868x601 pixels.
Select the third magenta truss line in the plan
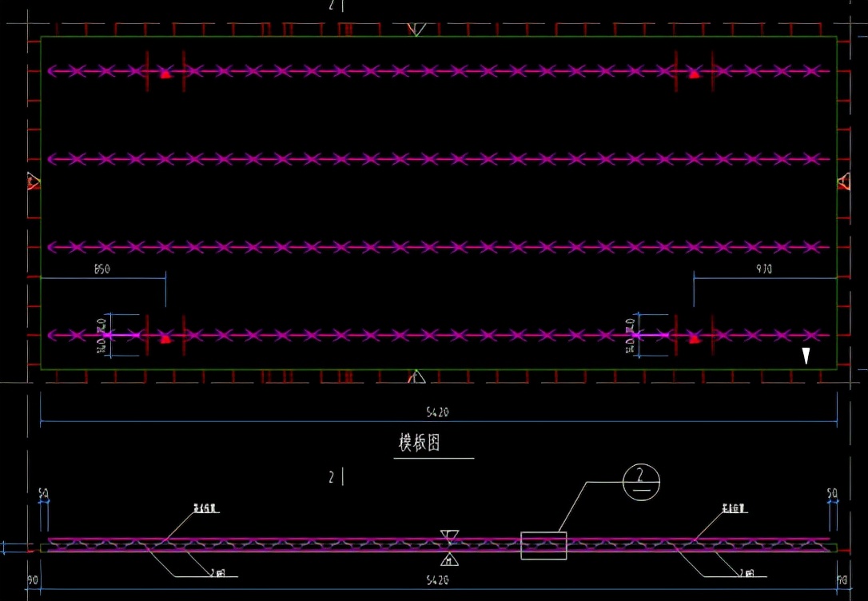tap(439, 247)
